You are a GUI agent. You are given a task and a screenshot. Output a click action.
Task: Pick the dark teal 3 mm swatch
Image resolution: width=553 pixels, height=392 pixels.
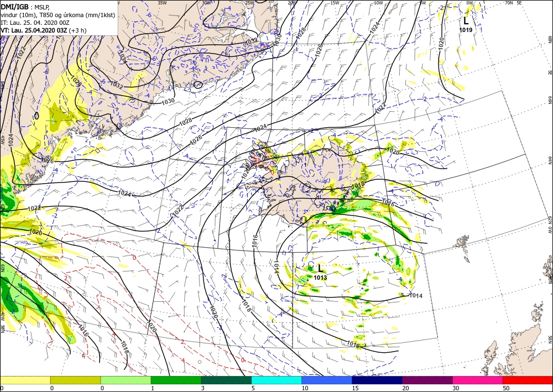click(226, 380)
